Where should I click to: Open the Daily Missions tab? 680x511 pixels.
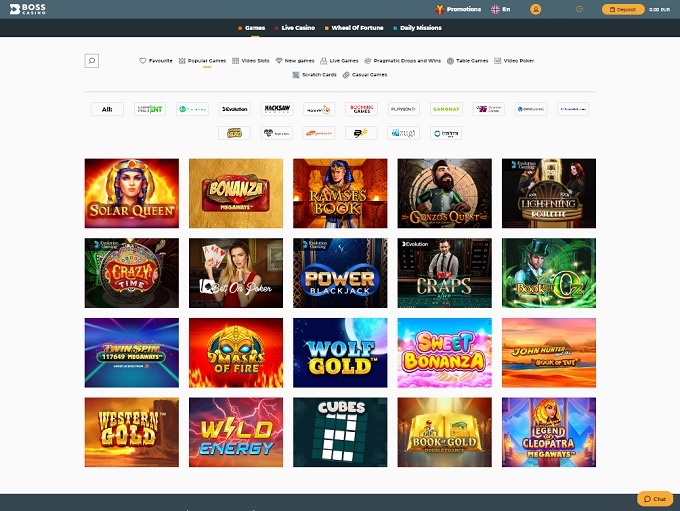(x=417, y=28)
